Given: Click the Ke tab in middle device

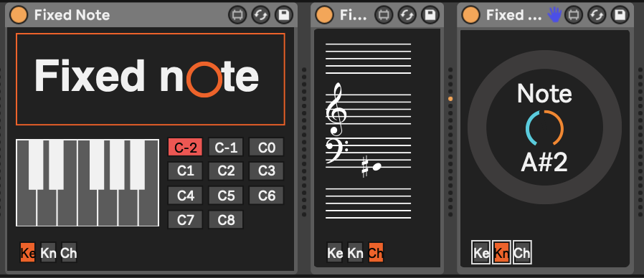Looking at the screenshot, I should pyautogui.click(x=335, y=252).
